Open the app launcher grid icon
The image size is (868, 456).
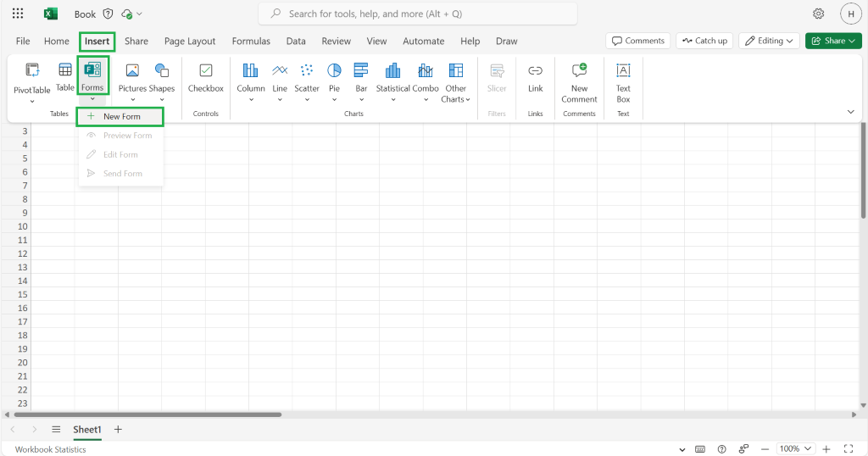point(18,14)
